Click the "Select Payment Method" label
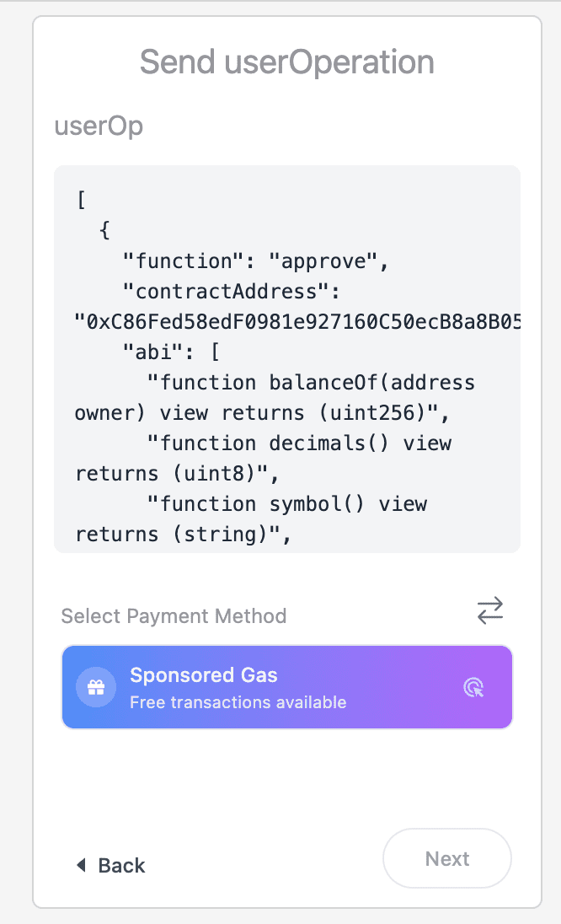The height and width of the screenshot is (924, 561). click(174, 616)
